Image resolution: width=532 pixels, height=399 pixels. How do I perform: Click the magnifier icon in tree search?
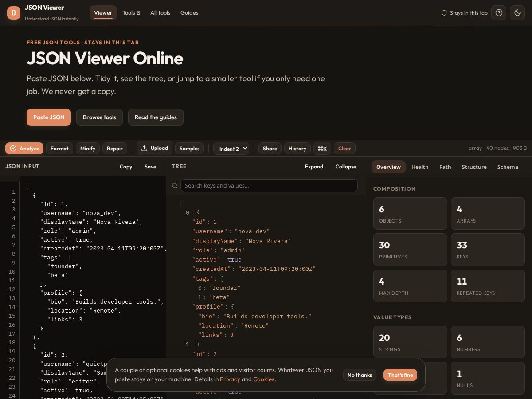(175, 185)
